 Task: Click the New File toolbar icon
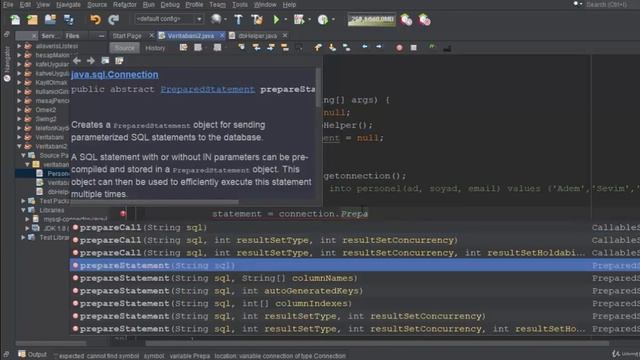click(x=15, y=20)
